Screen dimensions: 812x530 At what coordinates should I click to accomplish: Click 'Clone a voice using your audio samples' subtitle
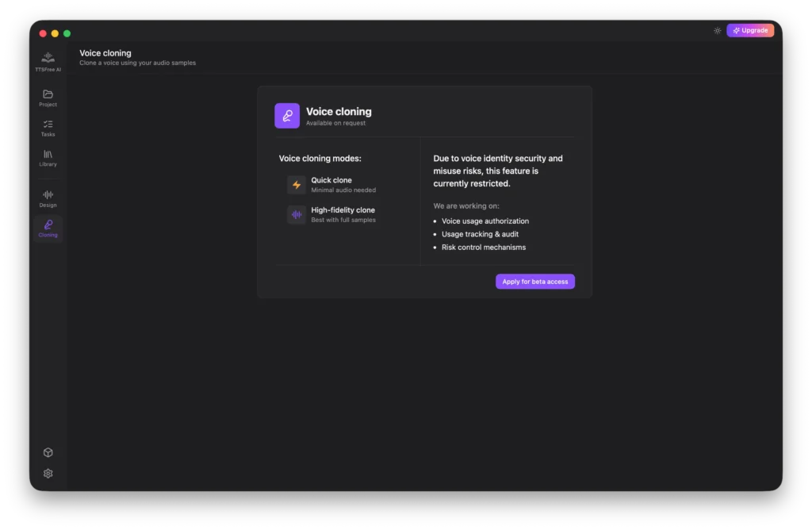138,63
